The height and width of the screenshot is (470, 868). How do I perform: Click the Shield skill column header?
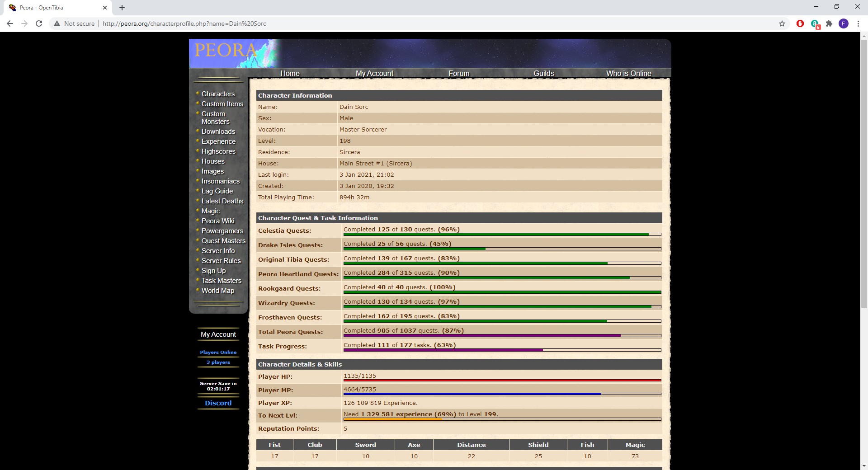(538, 445)
